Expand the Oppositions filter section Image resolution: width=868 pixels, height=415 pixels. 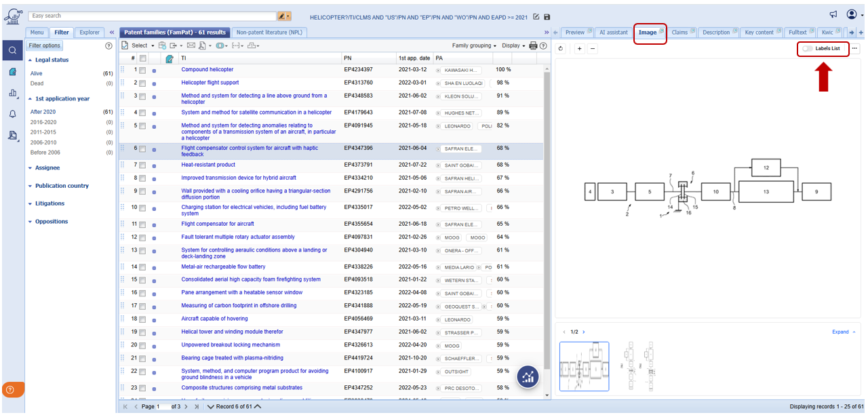pos(48,222)
